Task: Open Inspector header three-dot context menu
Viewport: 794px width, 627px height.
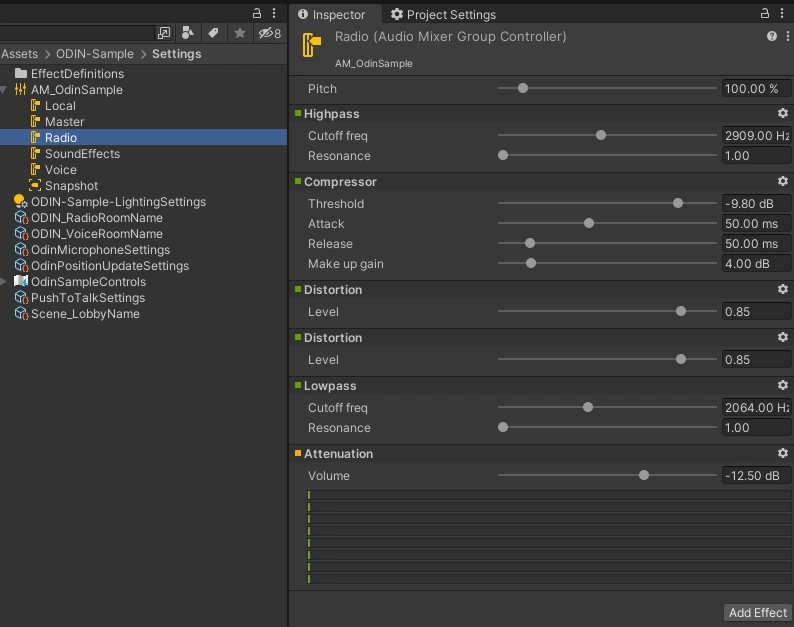Action: (787, 36)
